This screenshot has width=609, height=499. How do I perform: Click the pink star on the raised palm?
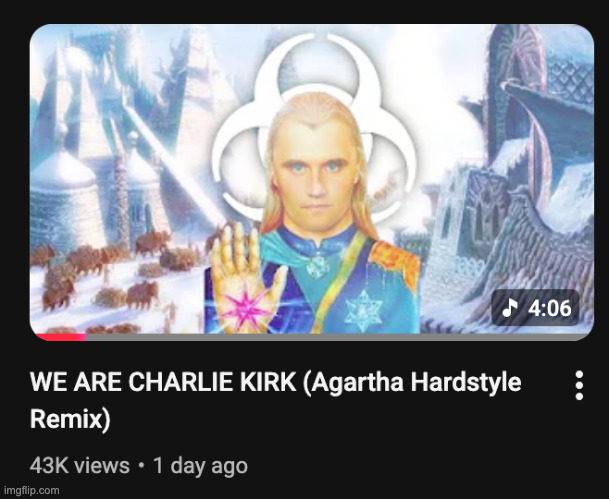click(244, 307)
